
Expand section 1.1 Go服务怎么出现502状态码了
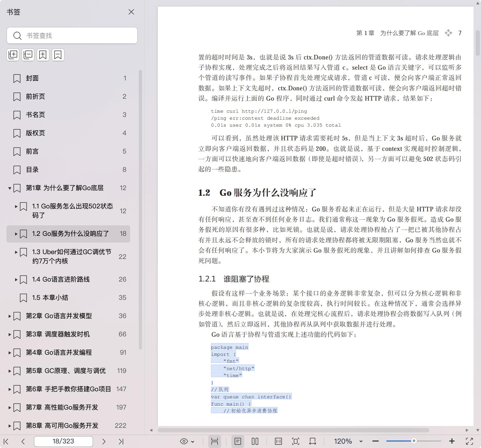coord(16,207)
